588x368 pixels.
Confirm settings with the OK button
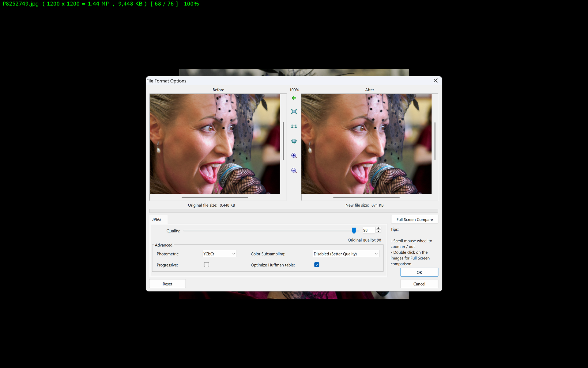pos(419,272)
